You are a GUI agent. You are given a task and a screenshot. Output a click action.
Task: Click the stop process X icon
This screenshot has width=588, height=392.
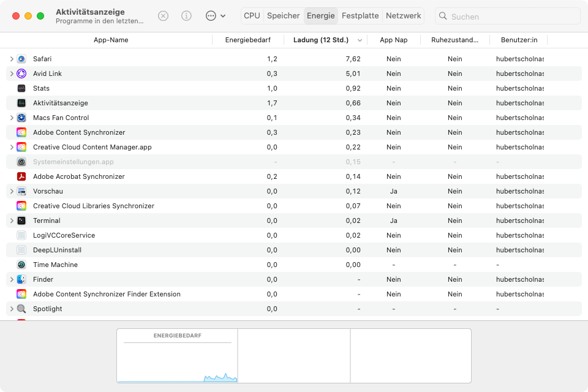(163, 16)
